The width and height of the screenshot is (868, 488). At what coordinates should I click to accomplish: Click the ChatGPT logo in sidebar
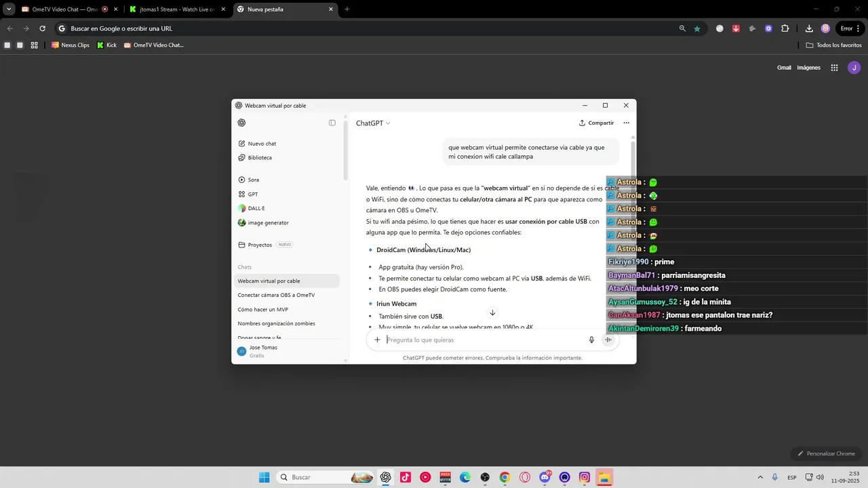241,123
